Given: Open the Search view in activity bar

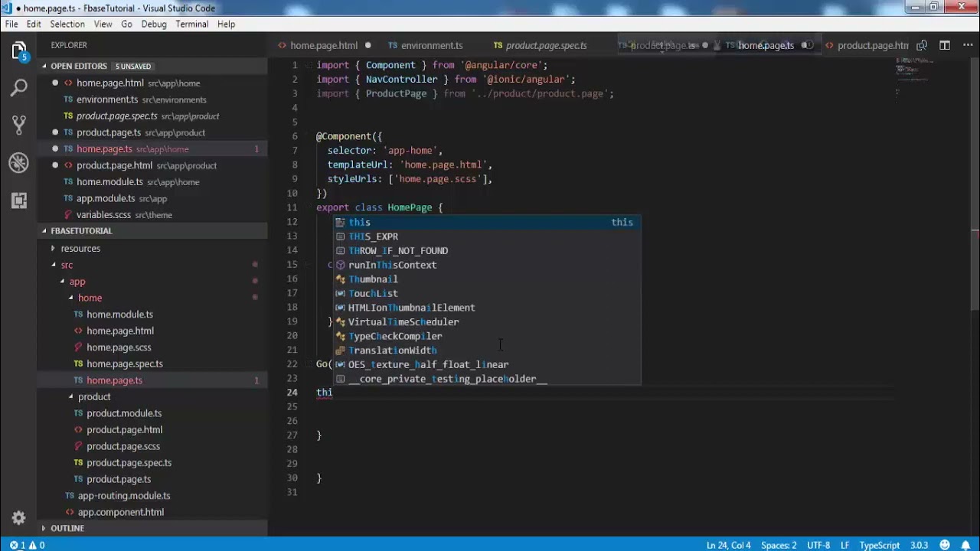Looking at the screenshot, I should (x=18, y=88).
